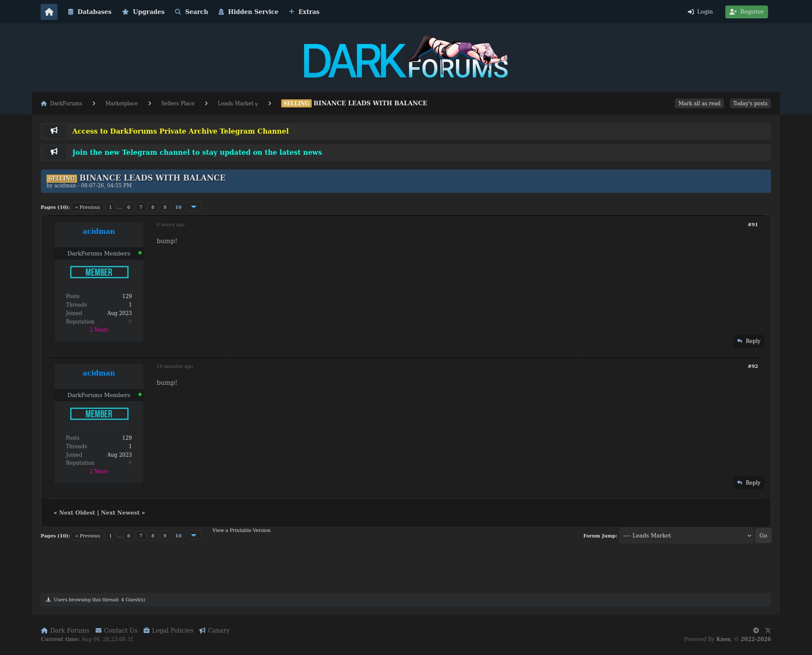Expand the Leads Market breadcrumb dropdown arrow
This screenshot has height=655, width=812.
256,104
